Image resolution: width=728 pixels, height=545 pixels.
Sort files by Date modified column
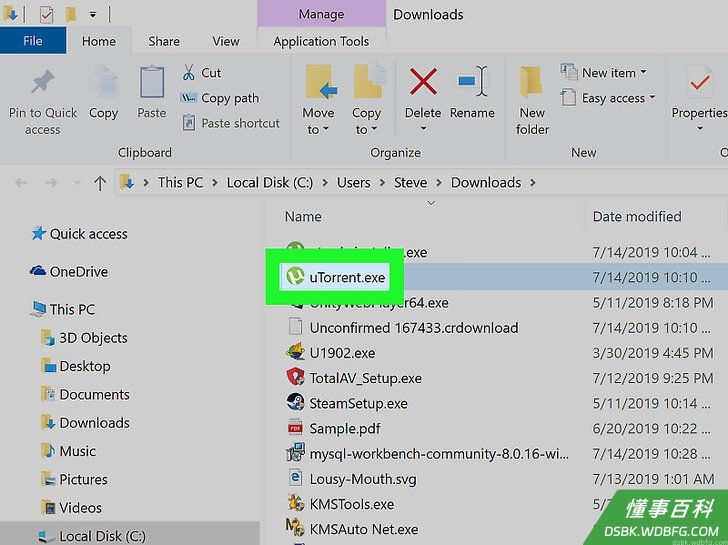point(637,216)
